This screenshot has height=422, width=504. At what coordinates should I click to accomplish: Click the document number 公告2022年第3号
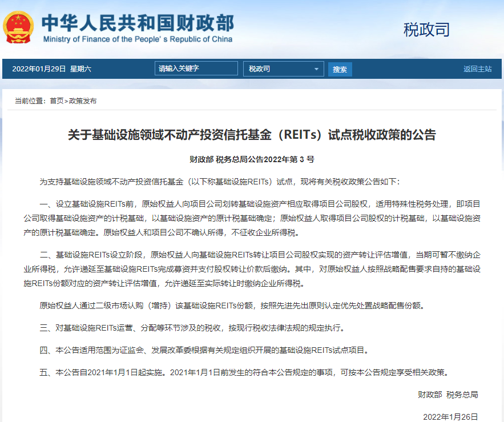(x=252, y=160)
